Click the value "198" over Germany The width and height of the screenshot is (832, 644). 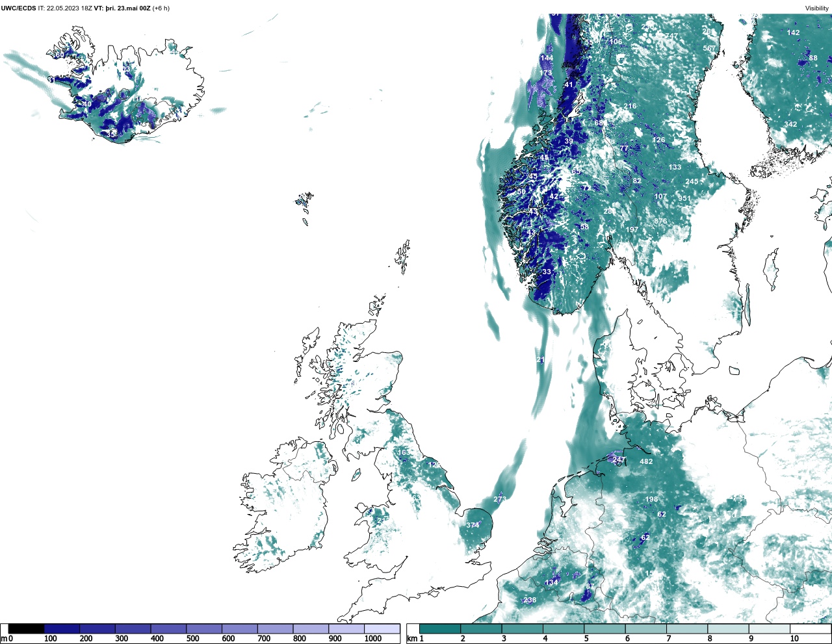[x=651, y=499]
